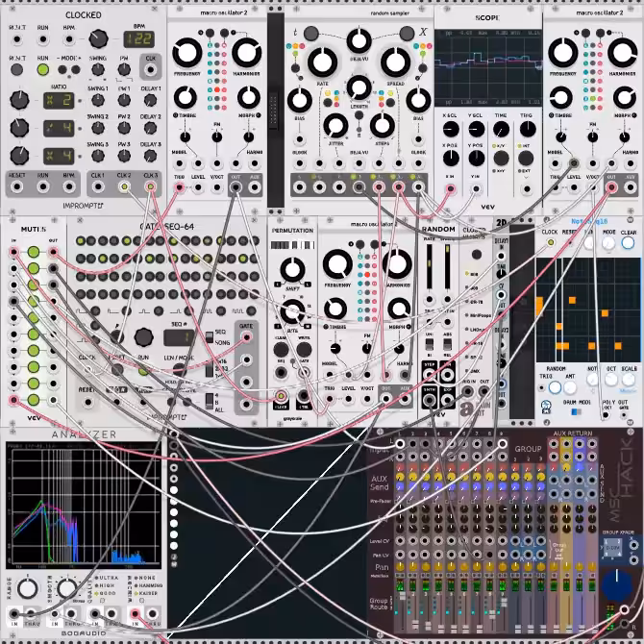644x644 pixels.
Task: Click LEVEL jack on macro oscillator beside Clocked
Action: [198, 187]
